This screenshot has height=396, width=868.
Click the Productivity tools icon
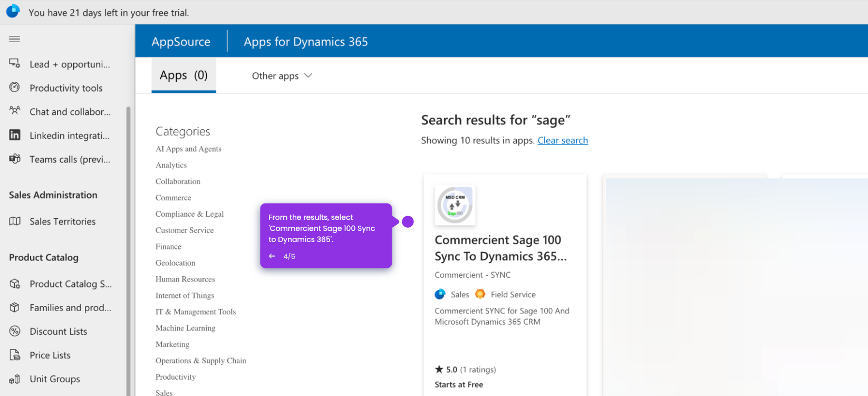(x=15, y=88)
